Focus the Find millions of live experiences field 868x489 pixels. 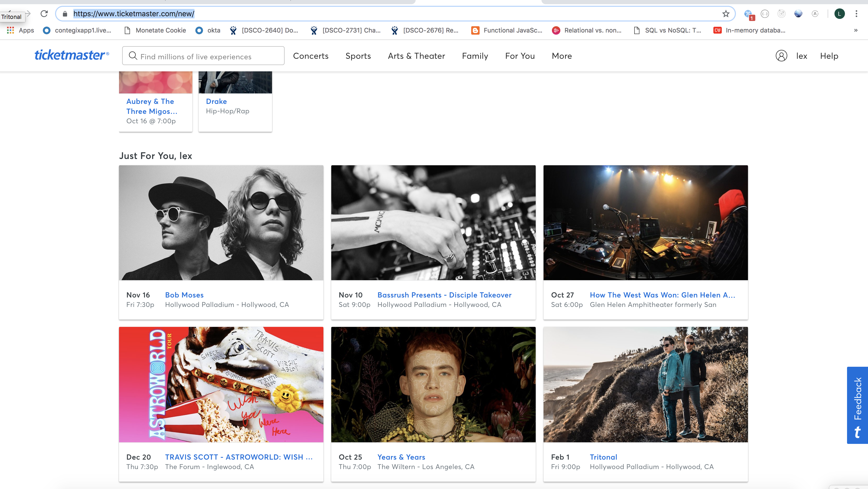(203, 56)
